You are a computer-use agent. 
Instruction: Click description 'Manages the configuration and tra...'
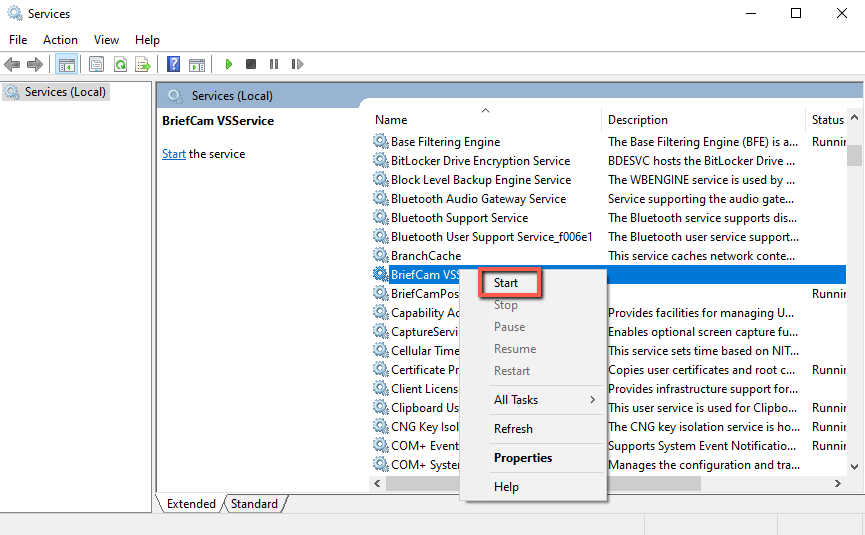pyautogui.click(x=704, y=465)
